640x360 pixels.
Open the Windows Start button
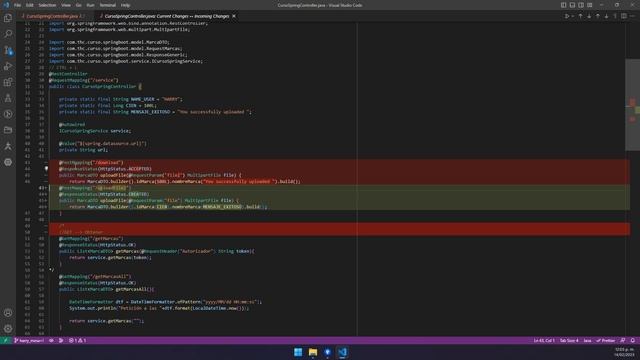pyautogui.click(x=298, y=352)
